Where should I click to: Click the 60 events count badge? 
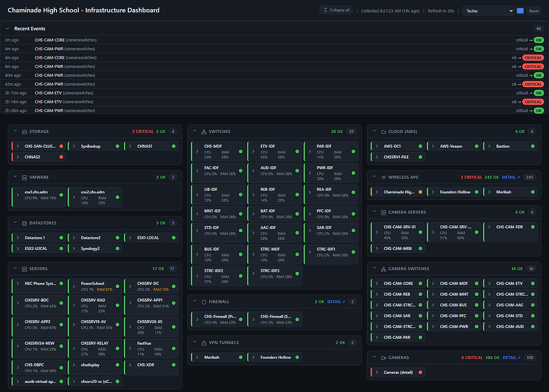(538, 29)
